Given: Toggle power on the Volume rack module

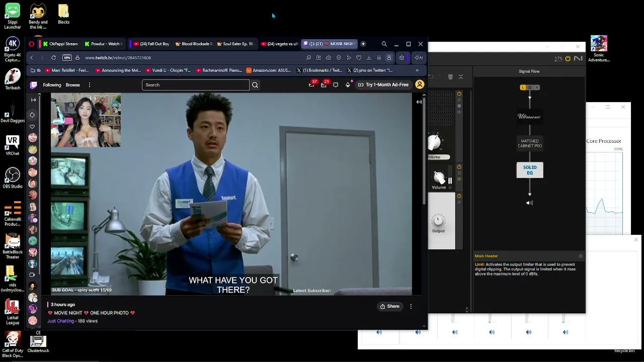Looking at the screenshot, I should [x=459, y=167].
